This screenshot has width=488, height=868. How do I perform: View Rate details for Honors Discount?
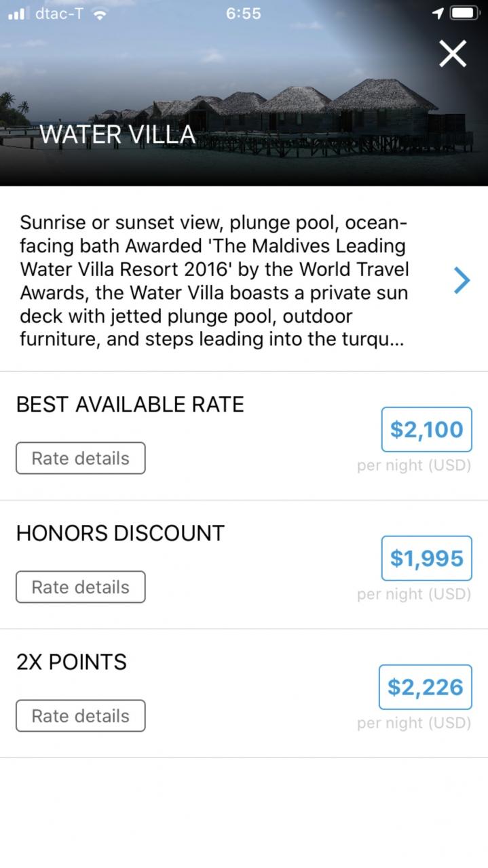(80, 587)
